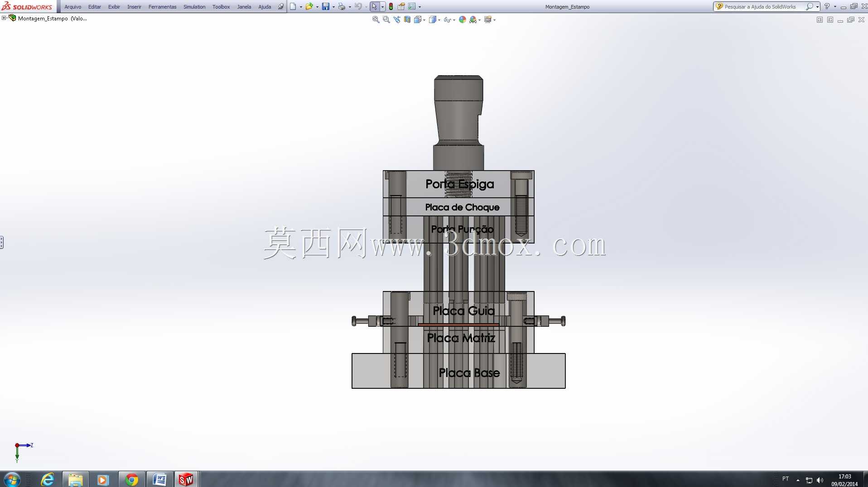Viewport: 868px width, 487px height.
Task: Click the Hide/Show Items glasses icon
Action: coord(447,19)
